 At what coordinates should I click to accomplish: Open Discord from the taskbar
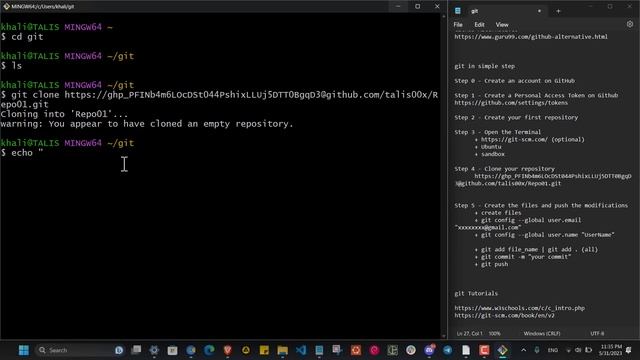click(x=429, y=350)
